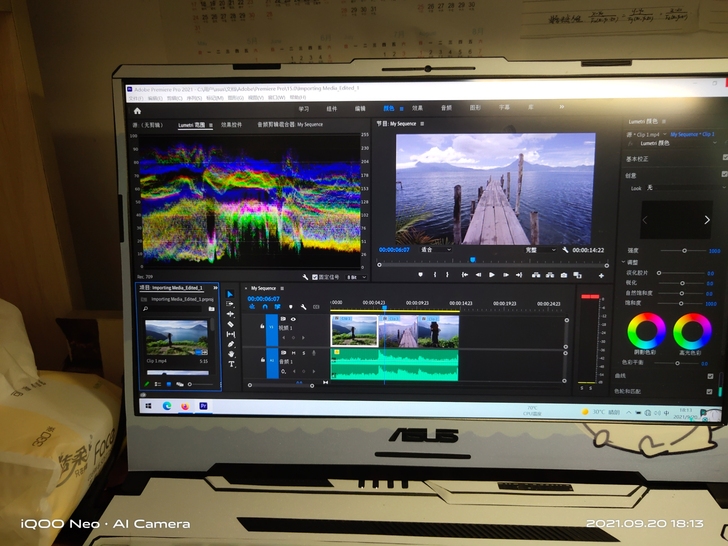
Task: Open the 效果控件 panel tab
Action: pos(232,125)
